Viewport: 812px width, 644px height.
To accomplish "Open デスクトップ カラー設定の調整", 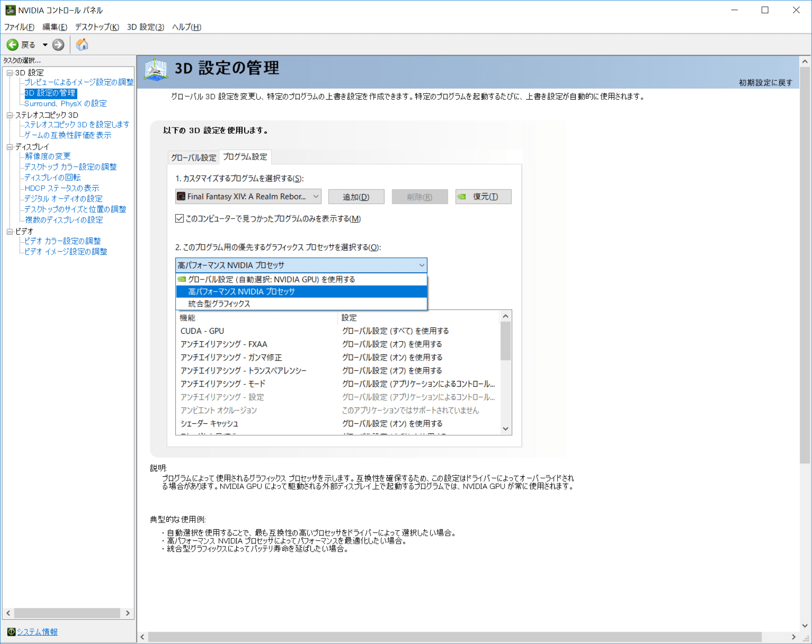I will point(71,167).
